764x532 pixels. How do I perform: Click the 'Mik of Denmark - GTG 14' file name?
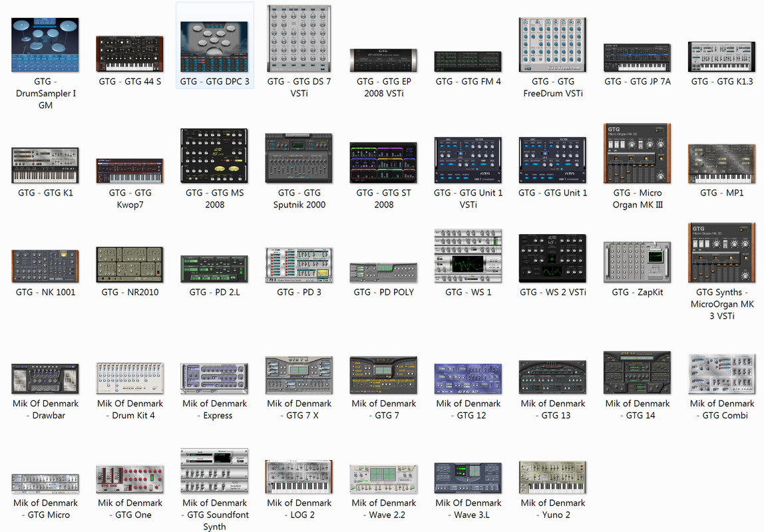[638, 410]
